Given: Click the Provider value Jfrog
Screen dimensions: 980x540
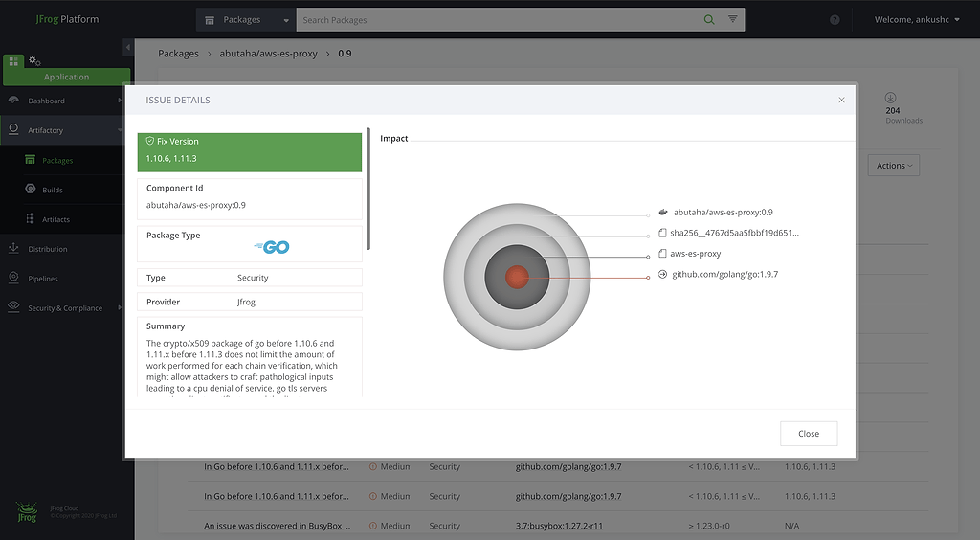Looking at the screenshot, I should [x=246, y=302].
